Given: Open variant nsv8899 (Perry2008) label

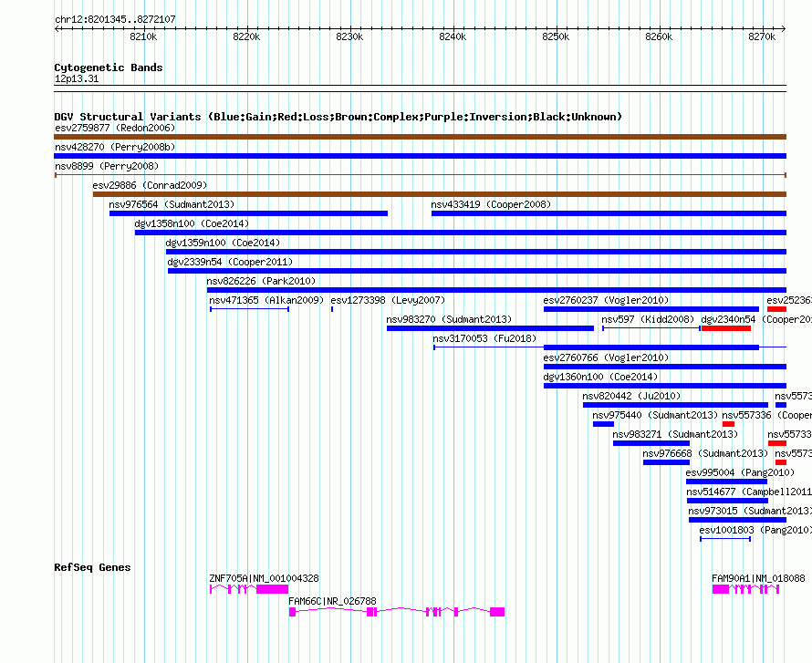Looking at the screenshot, I should 107,166.
